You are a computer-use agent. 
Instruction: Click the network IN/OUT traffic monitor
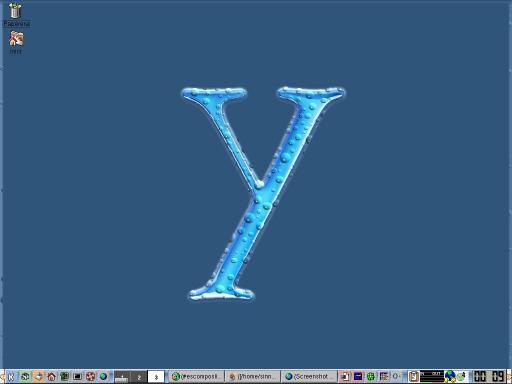432,377
